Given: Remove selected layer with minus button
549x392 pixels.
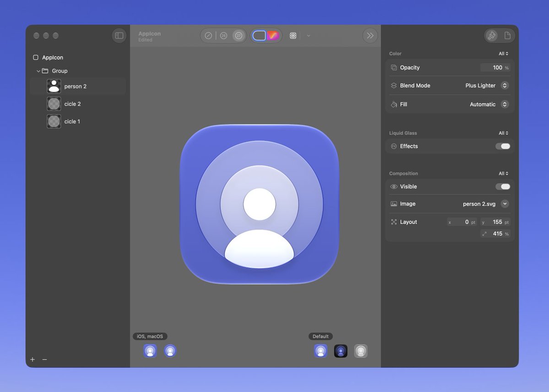Looking at the screenshot, I should click(44, 359).
